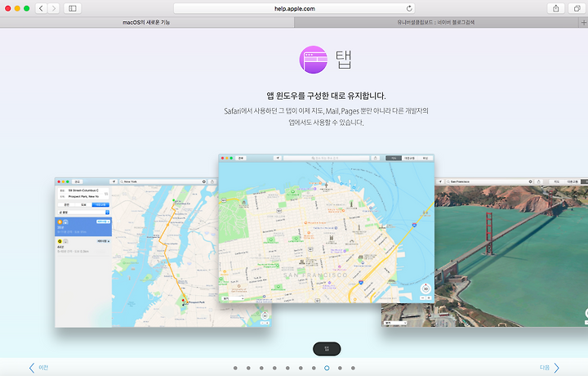Click the New York search field in left map

(163, 181)
